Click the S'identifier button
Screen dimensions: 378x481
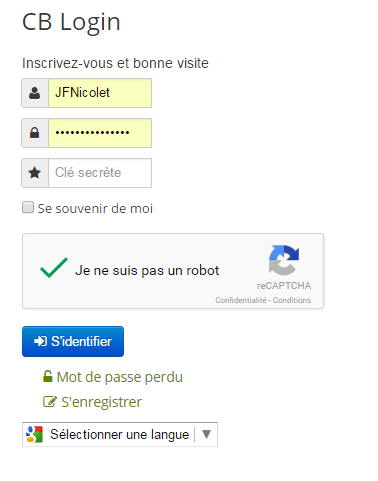pyautogui.click(x=73, y=341)
